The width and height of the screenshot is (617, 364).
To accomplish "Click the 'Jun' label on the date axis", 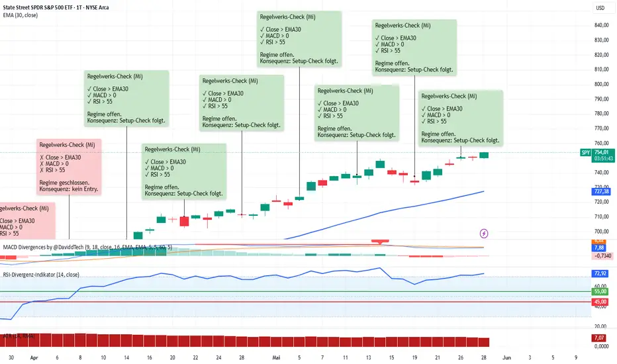I will click(x=507, y=357).
